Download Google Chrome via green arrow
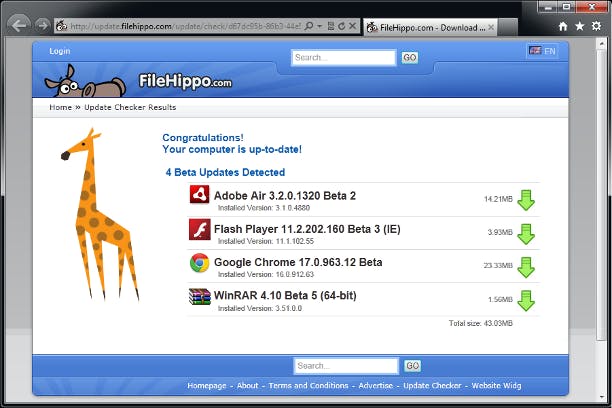 click(x=526, y=267)
